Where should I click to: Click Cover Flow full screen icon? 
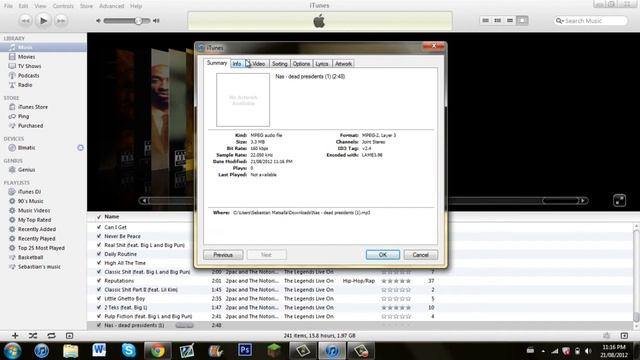pyautogui.click(x=619, y=200)
